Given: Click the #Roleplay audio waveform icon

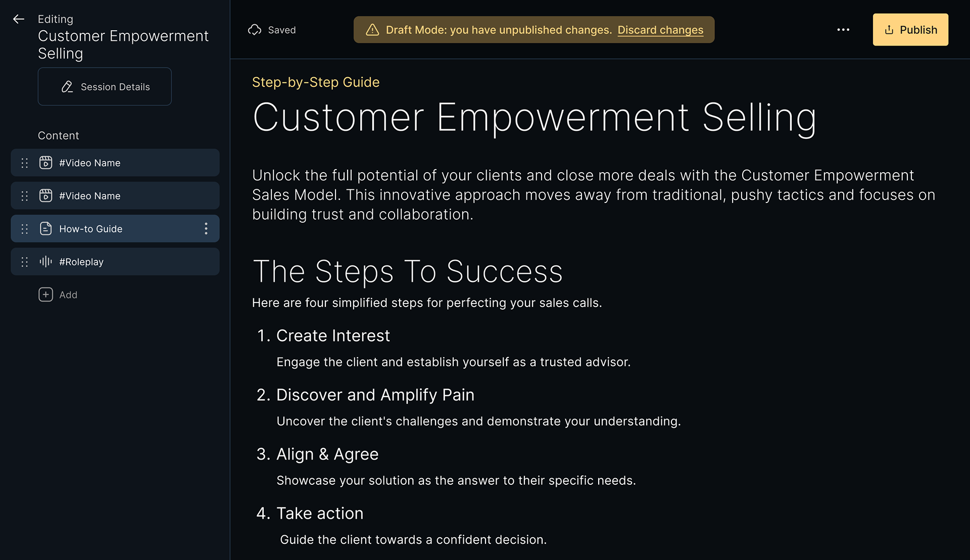Looking at the screenshot, I should coord(45,262).
